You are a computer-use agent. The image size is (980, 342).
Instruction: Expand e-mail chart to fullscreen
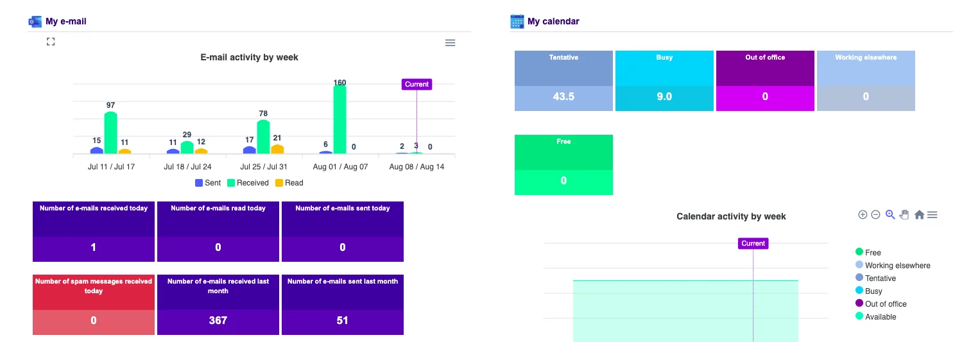51,42
